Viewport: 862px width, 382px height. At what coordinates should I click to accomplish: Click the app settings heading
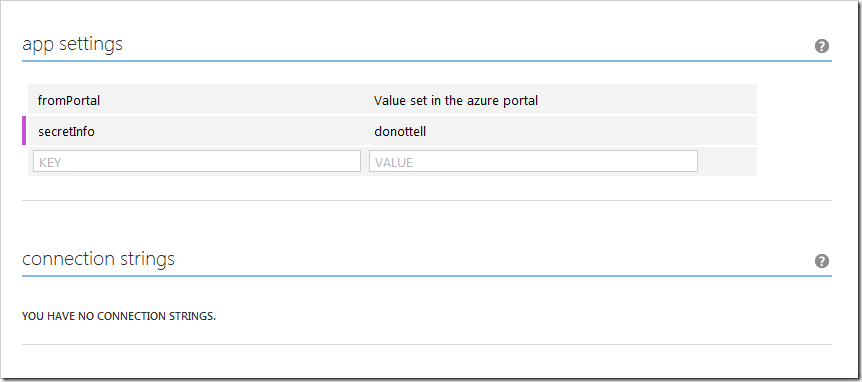point(72,44)
